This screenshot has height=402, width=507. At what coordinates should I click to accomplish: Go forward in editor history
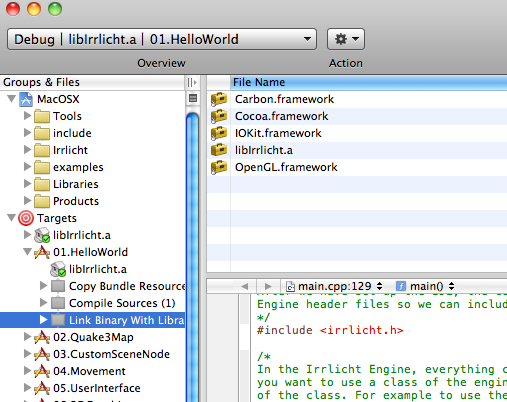(x=268, y=286)
